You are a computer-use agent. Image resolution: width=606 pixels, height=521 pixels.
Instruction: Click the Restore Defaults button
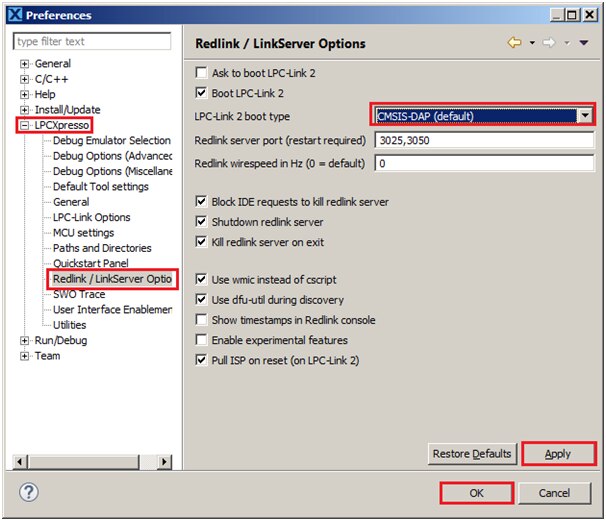click(x=472, y=454)
